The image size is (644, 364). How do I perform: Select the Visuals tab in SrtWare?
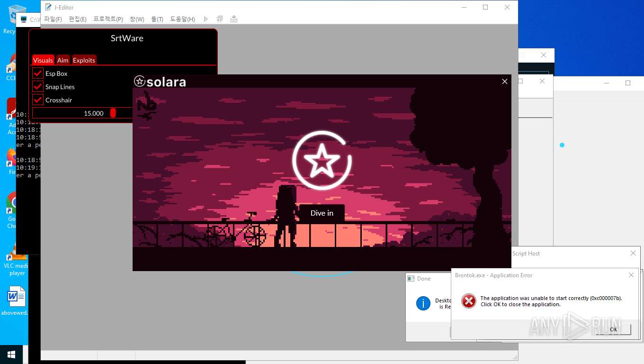click(43, 60)
